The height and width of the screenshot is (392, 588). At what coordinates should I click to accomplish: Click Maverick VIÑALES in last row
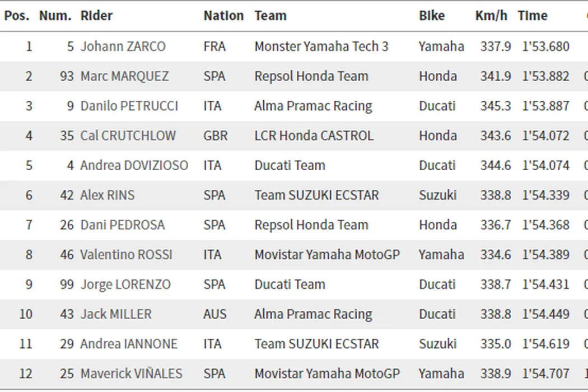(x=131, y=374)
